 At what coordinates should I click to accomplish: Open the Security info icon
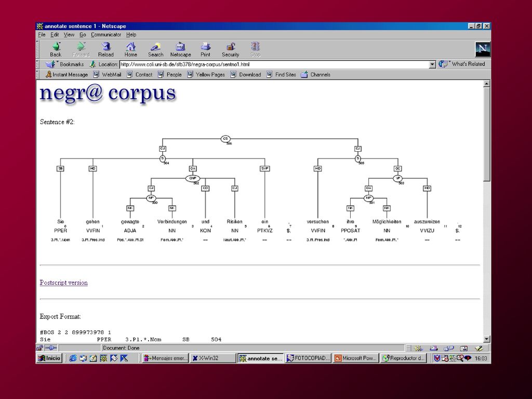pyautogui.click(x=230, y=49)
